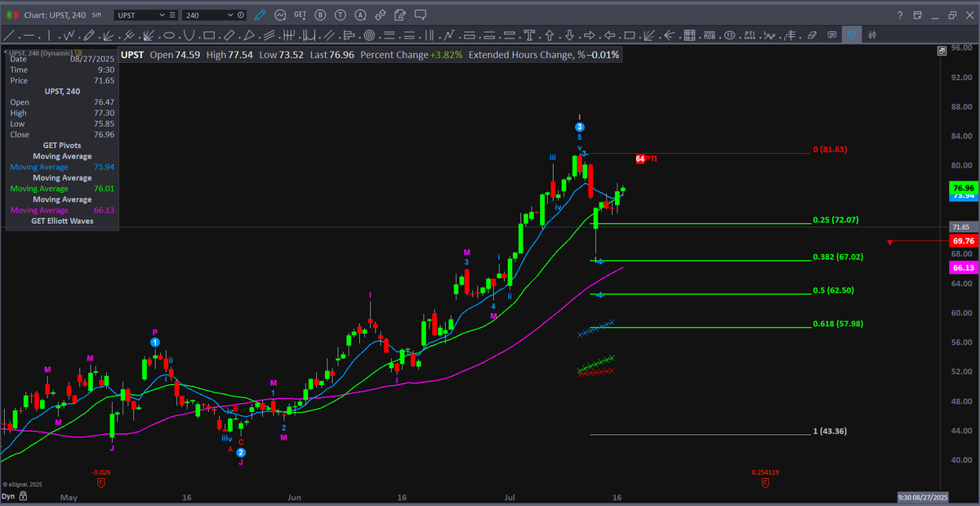
Task: Click inside the UPST symbol input field
Action: (x=135, y=15)
